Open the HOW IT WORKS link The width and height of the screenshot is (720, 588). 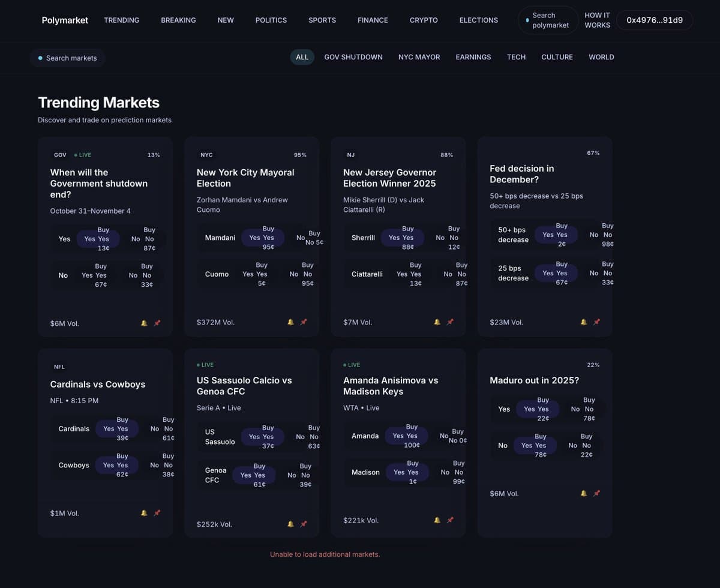pos(597,20)
